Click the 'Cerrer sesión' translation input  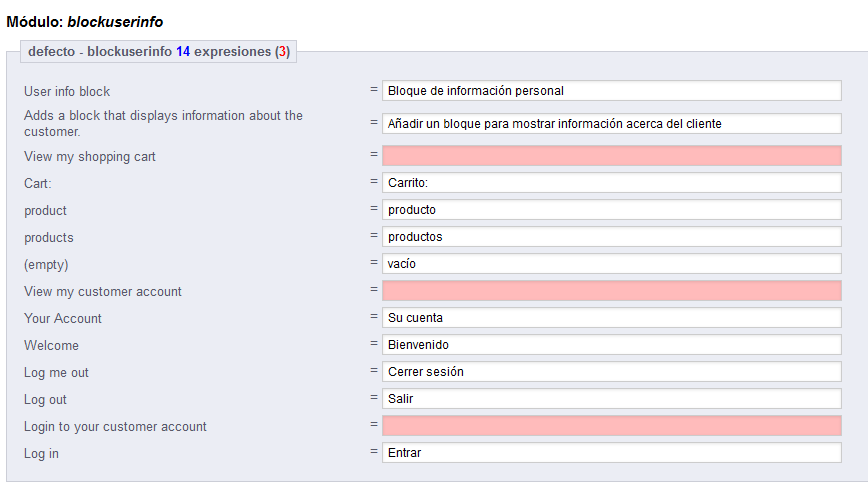tap(611, 372)
